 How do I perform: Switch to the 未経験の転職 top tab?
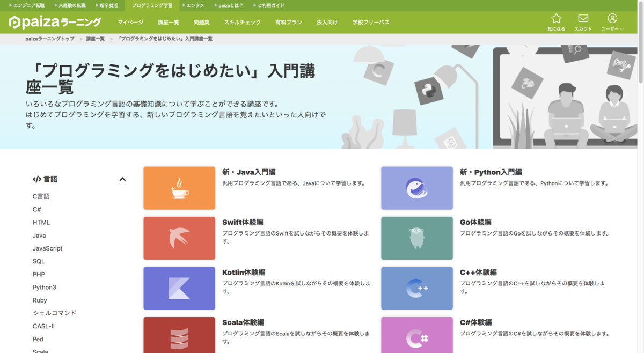click(x=69, y=5)
